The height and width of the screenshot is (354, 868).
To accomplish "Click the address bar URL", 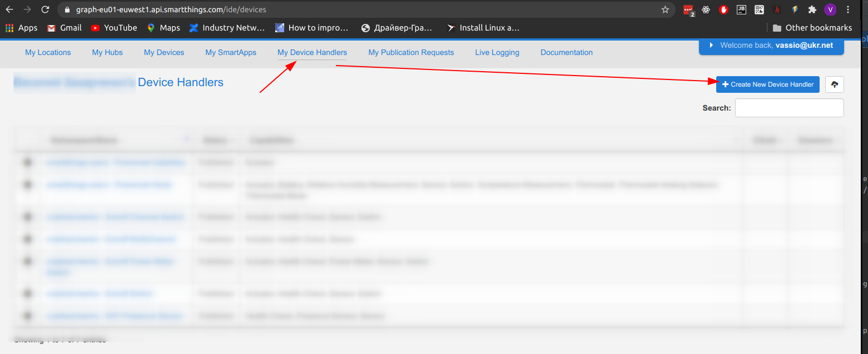I will click(171, 9).
